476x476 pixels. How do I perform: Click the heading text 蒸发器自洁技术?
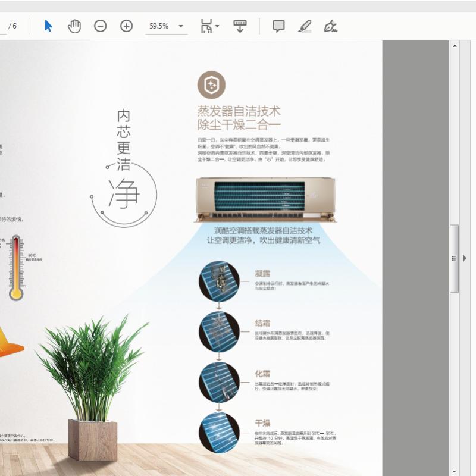(239, 111)
